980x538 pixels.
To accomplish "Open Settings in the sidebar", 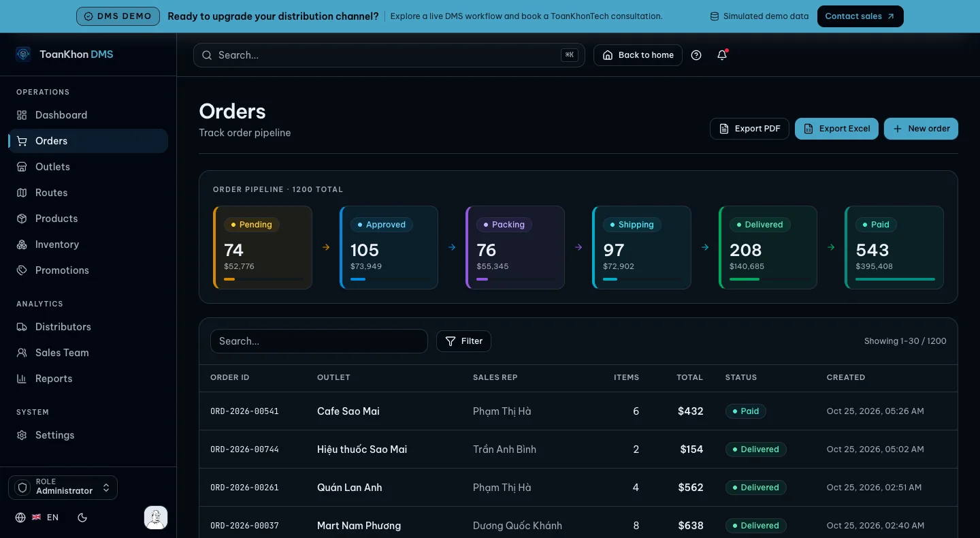I will click(88, 435).
